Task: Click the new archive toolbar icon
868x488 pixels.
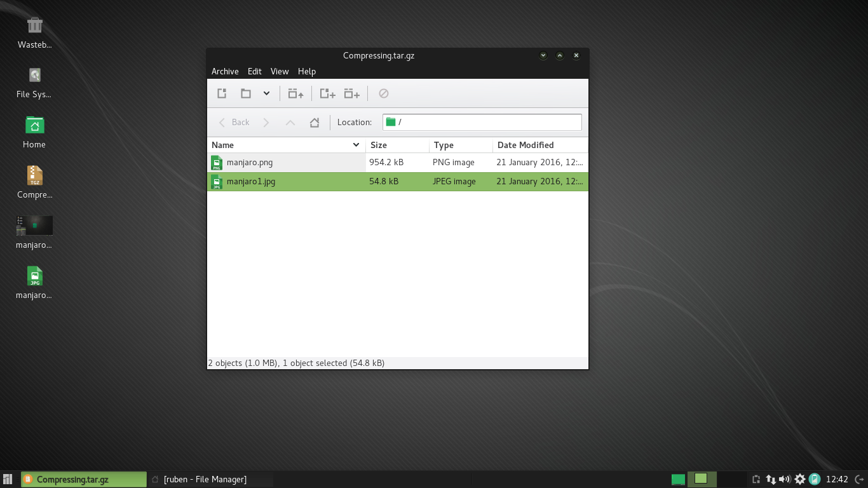Action: click(x=222, y=93)
